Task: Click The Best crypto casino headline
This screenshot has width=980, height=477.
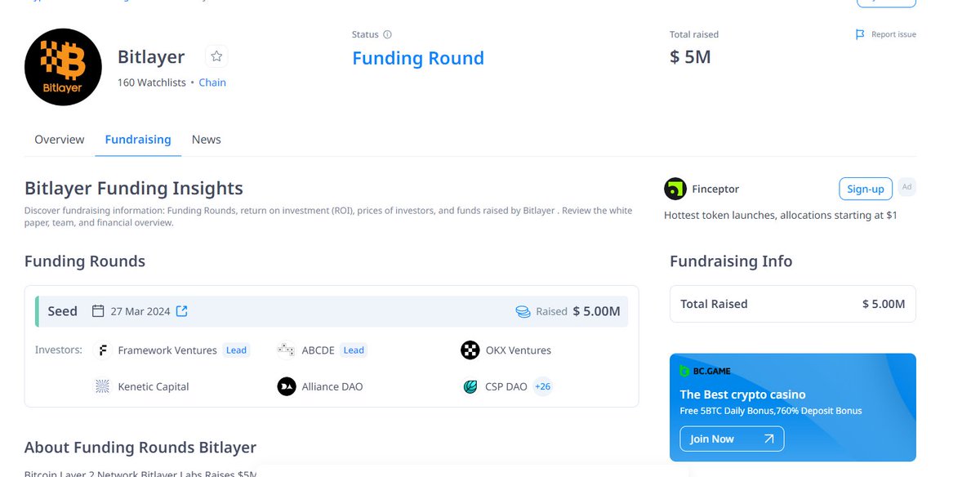Action: click(743, 395)
